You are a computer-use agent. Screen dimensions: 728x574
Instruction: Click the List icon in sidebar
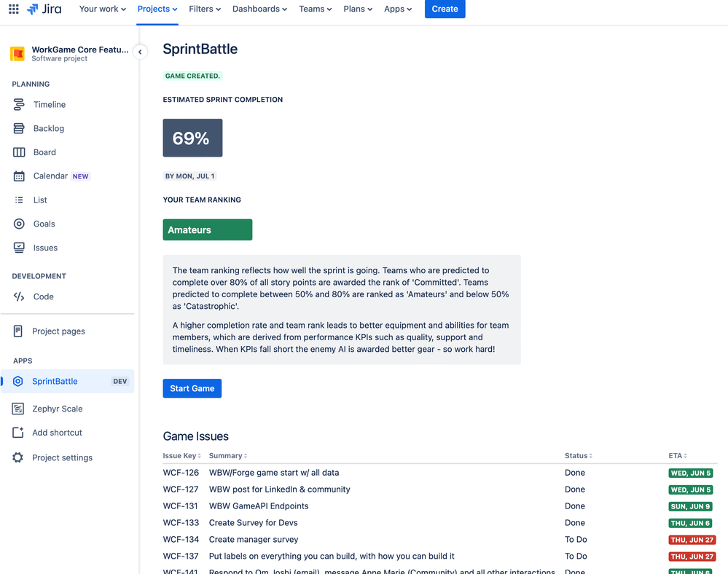(18, 200)
